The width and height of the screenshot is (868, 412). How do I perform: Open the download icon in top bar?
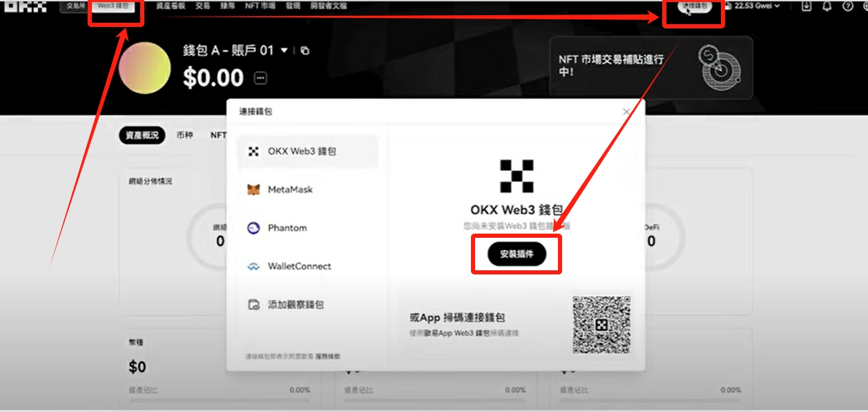[x=807, y=6]
